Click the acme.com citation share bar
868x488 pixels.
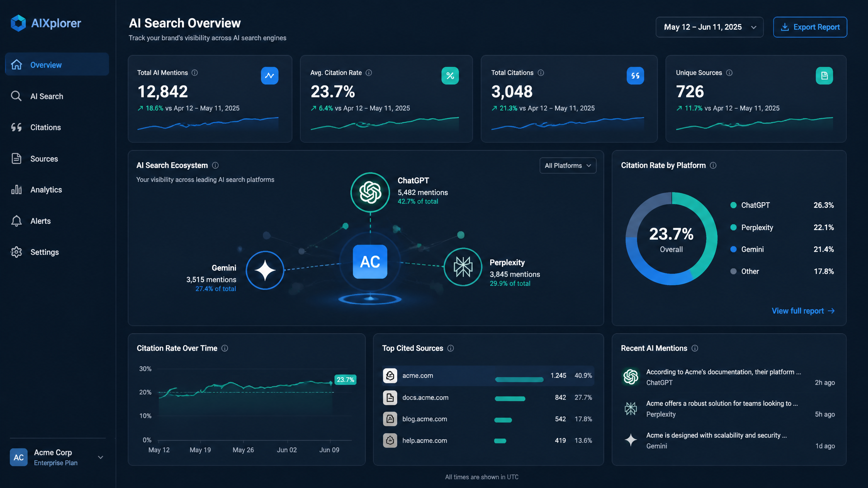click(519, 380)
